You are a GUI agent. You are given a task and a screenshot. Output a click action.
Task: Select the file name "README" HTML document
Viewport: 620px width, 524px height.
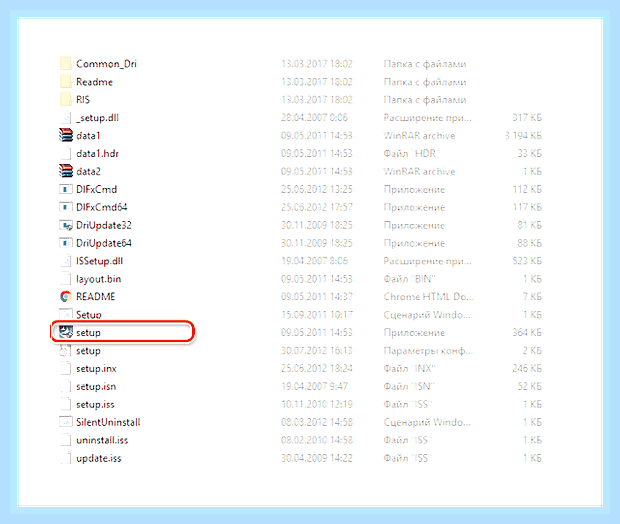point(95,297)
